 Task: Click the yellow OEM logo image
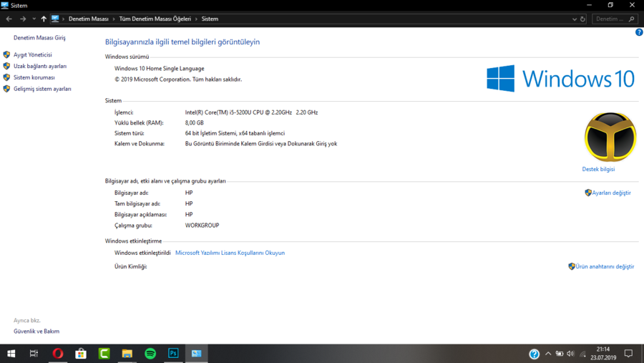coord(610,137)
